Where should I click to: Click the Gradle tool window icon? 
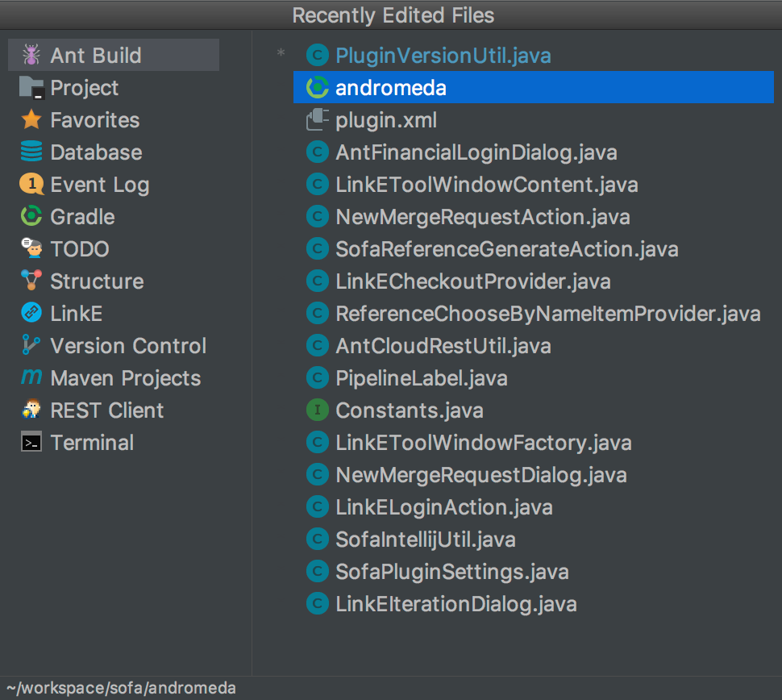pos(31,216)
